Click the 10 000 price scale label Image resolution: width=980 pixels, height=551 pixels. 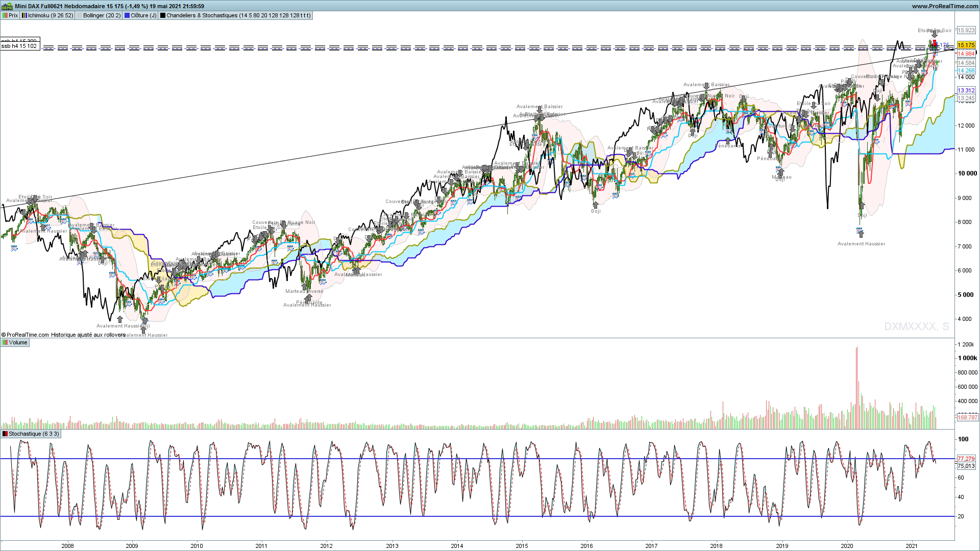point(968,173)
